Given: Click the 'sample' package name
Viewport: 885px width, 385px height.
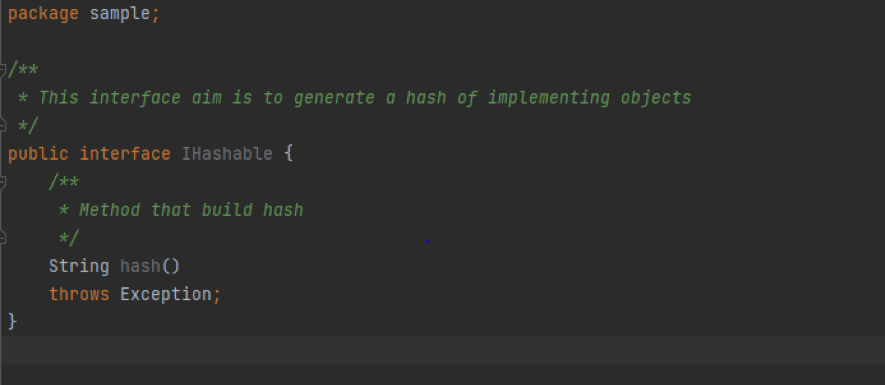Looking at the screenshot, I should (120, 14).
